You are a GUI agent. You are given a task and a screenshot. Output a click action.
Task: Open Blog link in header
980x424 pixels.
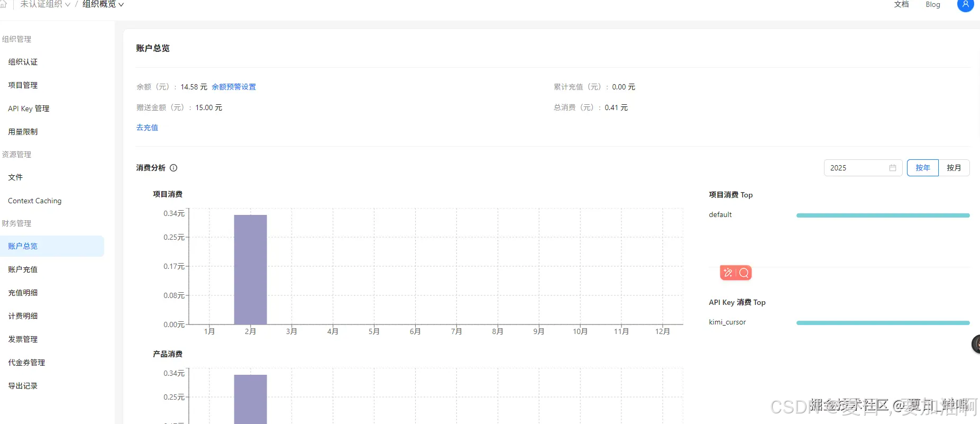933,4
